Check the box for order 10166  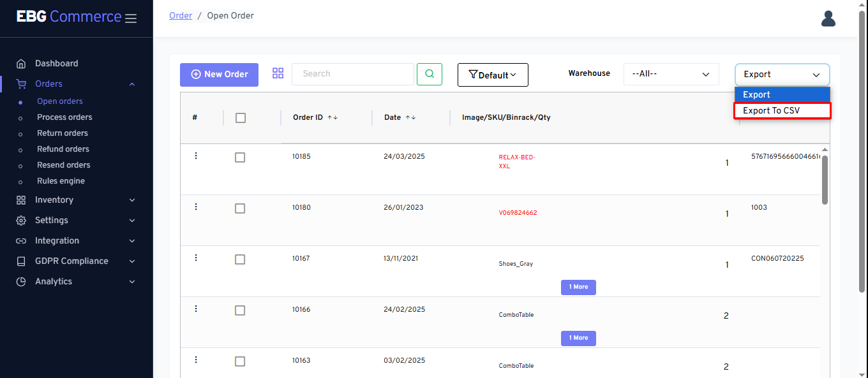(x=240, y=310)
